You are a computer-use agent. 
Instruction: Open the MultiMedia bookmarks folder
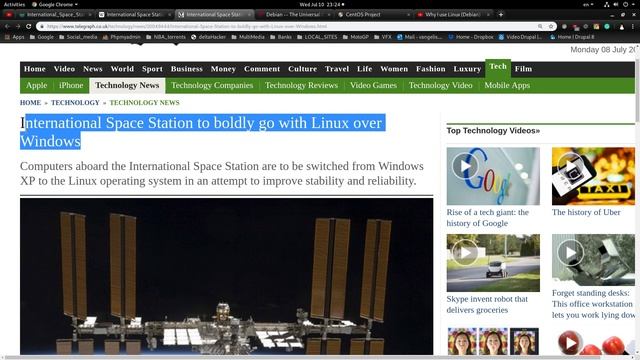[x=248, y=37]
